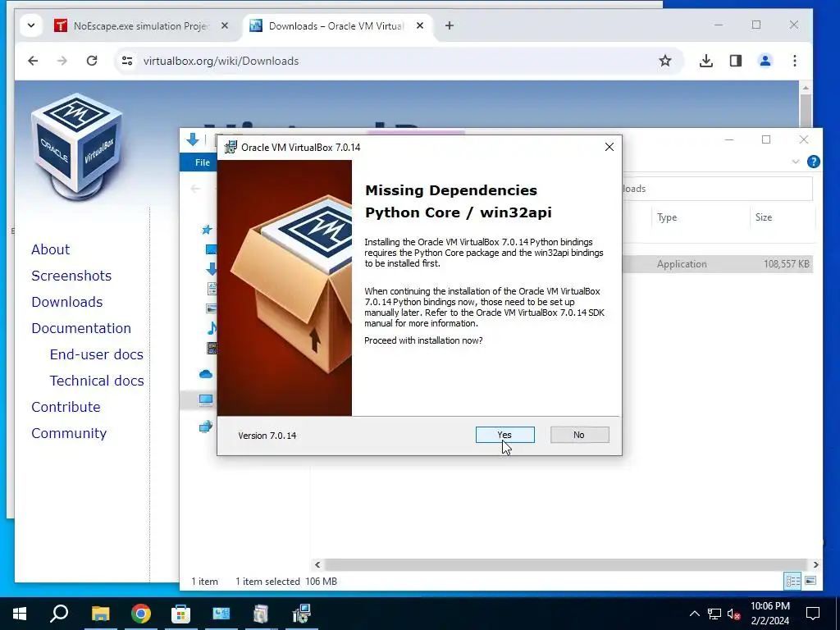Viewport: 840px width, 630px height.
Task: Open Chrome profile icon
Action: pyautogui.click(x=765, y=61)
